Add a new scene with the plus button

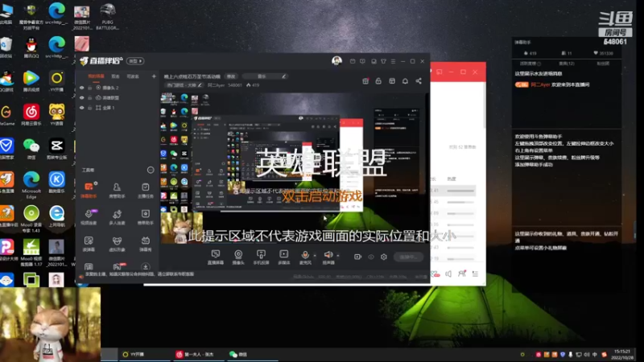[154, 76]
